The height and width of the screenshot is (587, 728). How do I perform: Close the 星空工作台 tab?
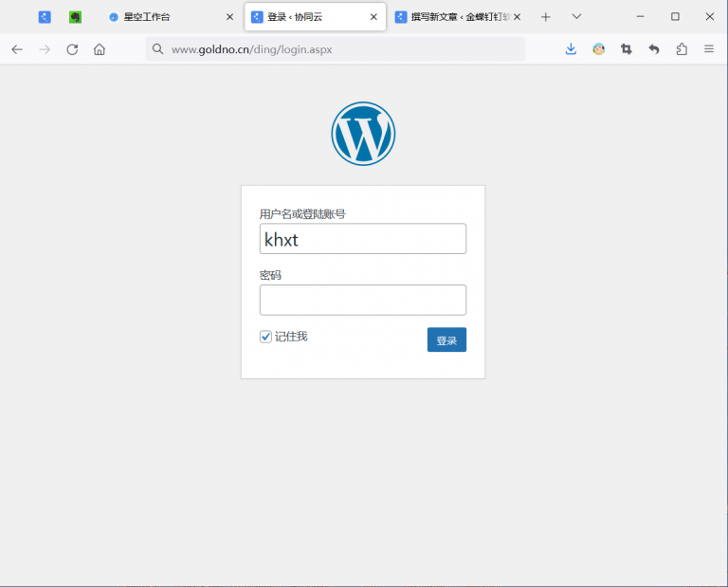click(x=229, y=17)
